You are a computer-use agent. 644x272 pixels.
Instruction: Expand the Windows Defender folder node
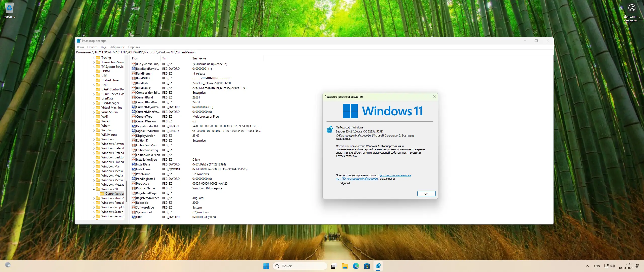pyautogui.click(x=94, y=148)
